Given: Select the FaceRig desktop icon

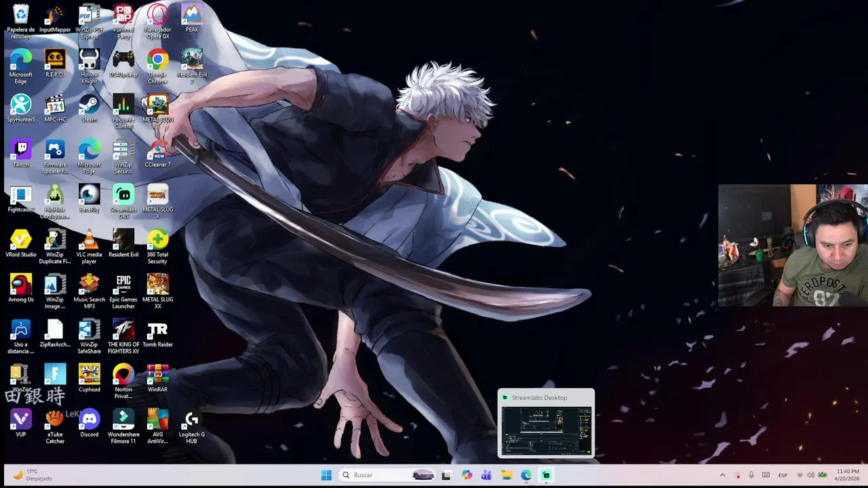Looking at the screenshot, I should (89, 199).
